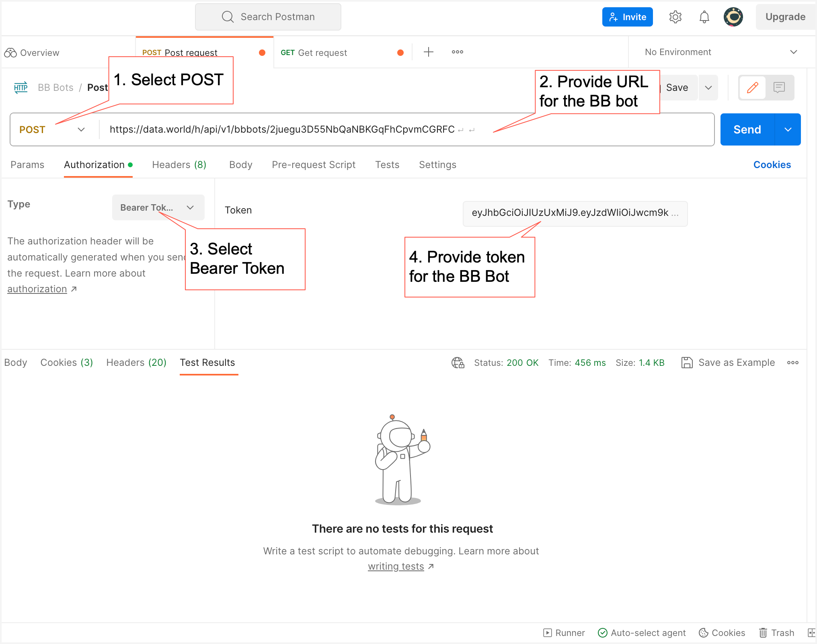Click the network globe lock icon
817x644 pixels.
click(458, 363)
